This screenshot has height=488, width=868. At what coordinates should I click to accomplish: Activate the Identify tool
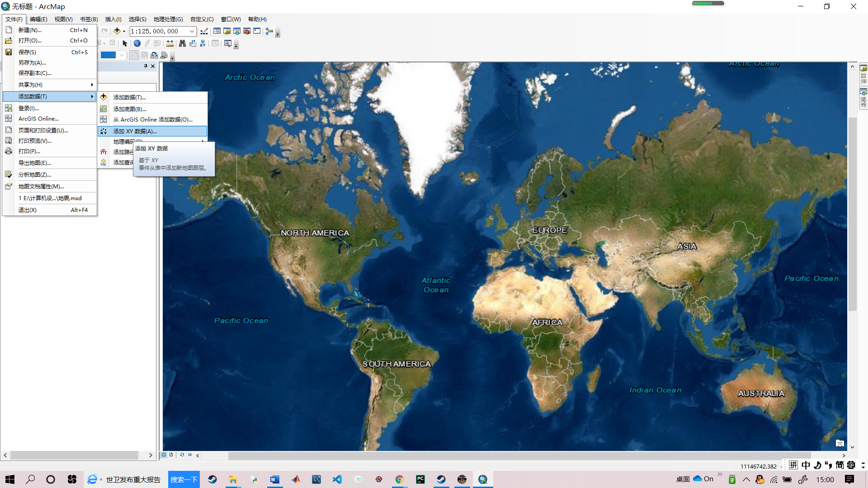point(137,43)
